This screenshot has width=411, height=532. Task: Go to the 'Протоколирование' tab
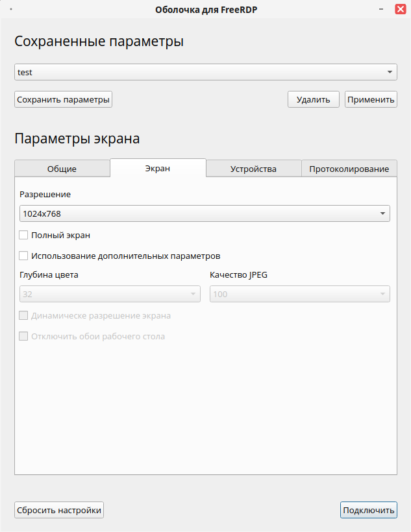(x=349, y=169)
